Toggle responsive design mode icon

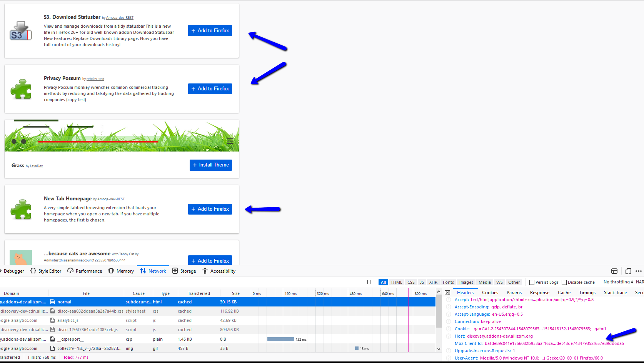[628, 271]
